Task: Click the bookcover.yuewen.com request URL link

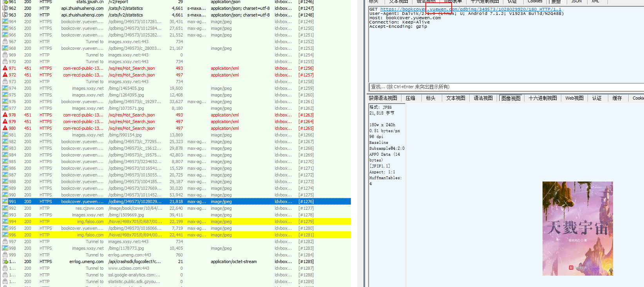Action: (470, 9)
